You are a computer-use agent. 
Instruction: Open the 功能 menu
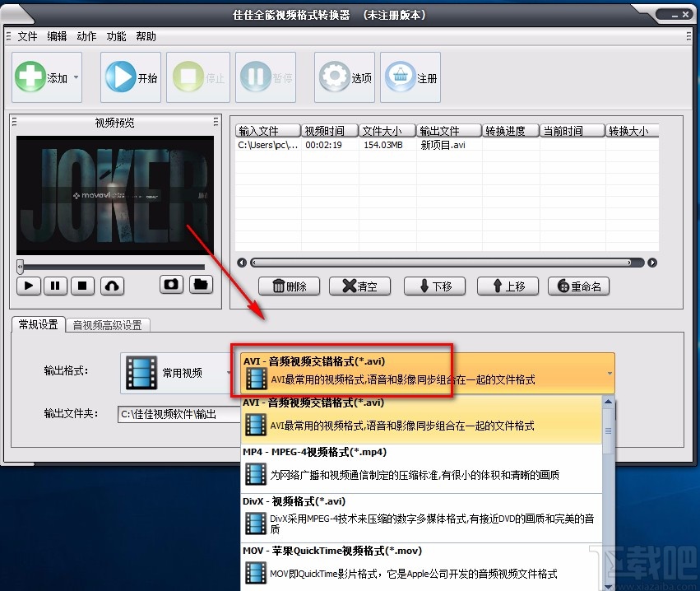pyautogui.click(x=116, y=36)
